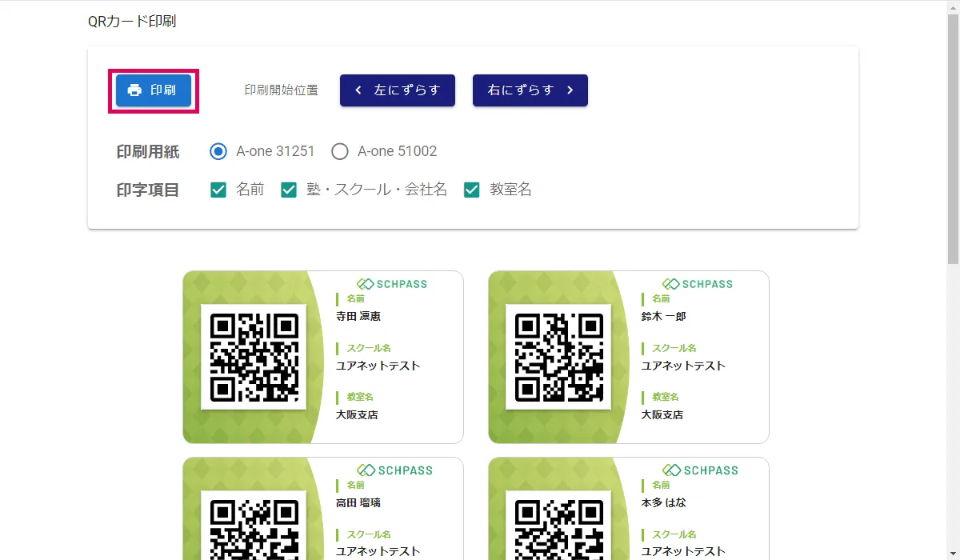960x560 pixels.
Task: Toggle the 教室名 checkbox
Action: tap(472, 190)
